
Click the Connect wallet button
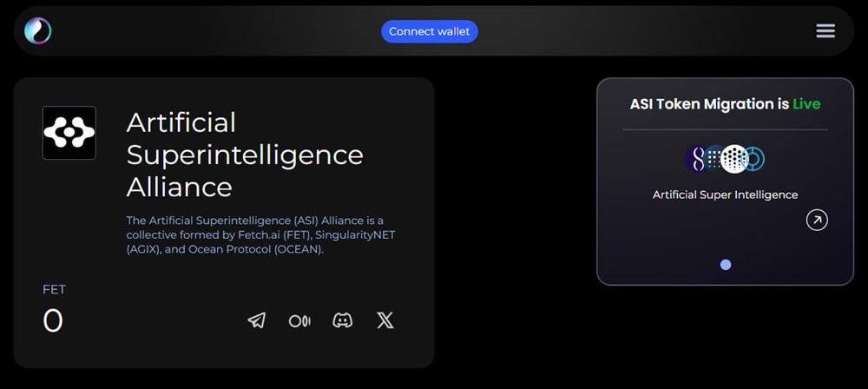(429, 31)
